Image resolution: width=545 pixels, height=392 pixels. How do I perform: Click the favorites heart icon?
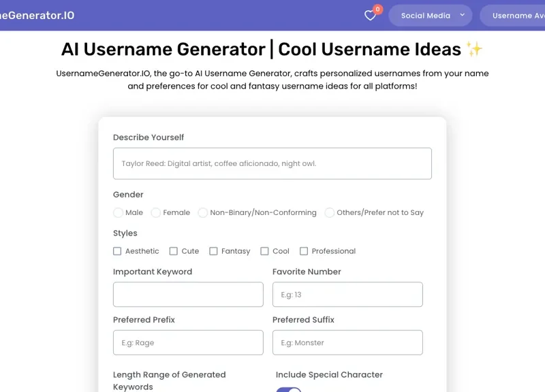click(369, 15)
